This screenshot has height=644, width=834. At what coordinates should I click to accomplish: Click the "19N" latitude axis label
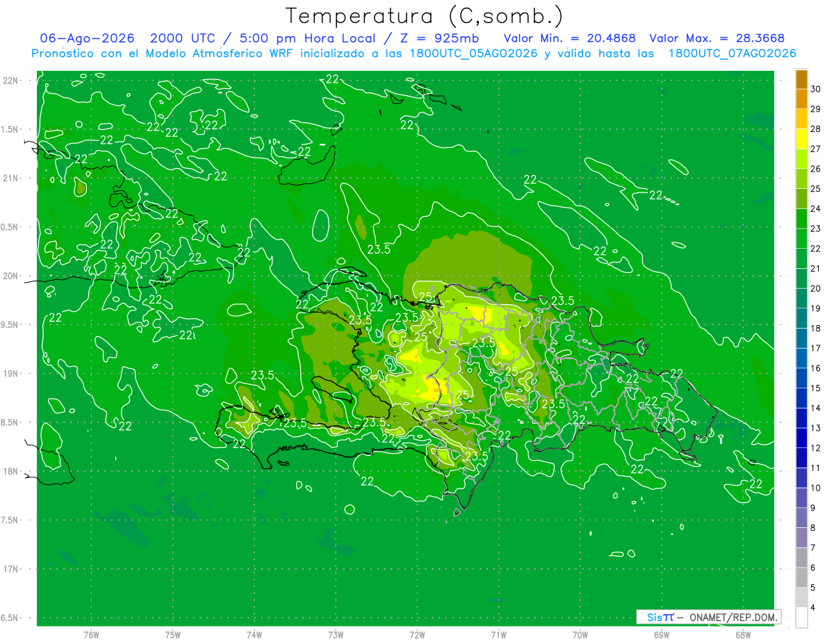click(11, 373)
